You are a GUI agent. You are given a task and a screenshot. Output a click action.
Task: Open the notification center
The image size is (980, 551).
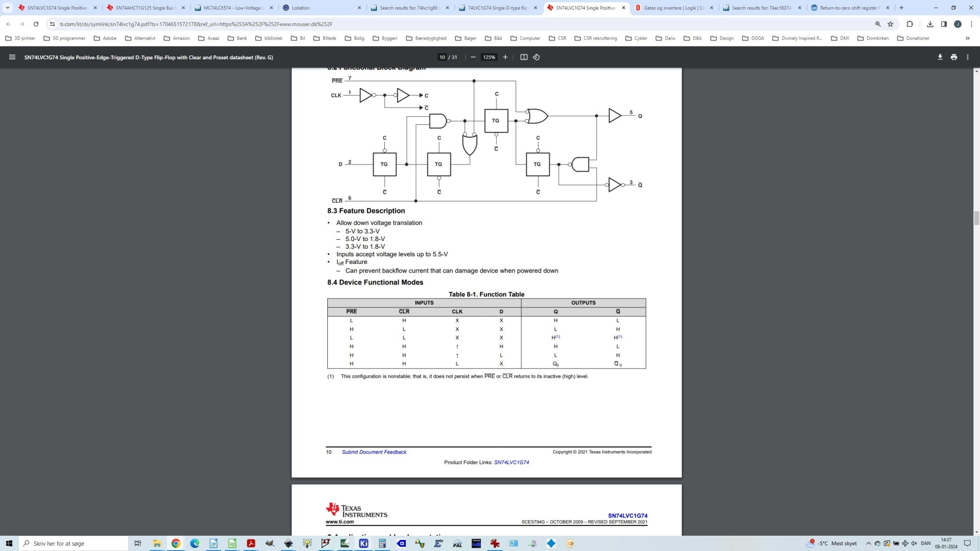click(x=967, y=543)
